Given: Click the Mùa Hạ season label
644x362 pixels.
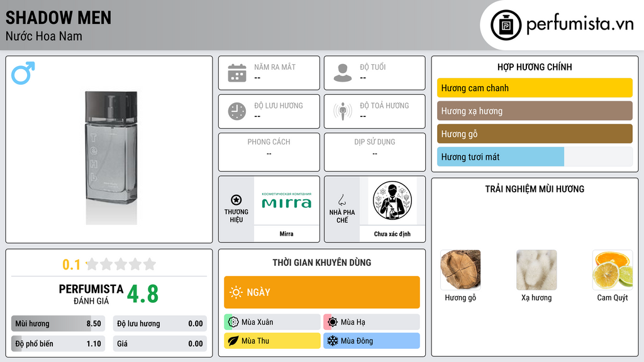Looking at the screenshot, I should [x=353, y=322].
